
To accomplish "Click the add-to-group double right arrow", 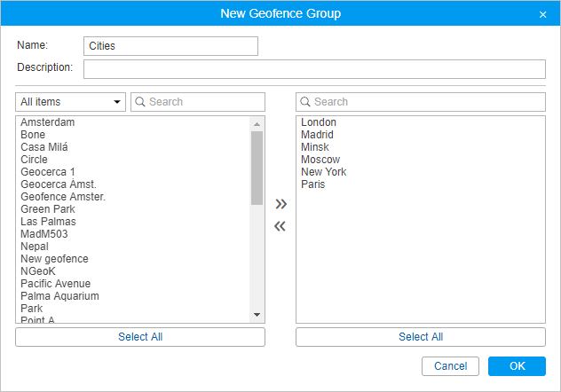I will click(x=280, y=204).
